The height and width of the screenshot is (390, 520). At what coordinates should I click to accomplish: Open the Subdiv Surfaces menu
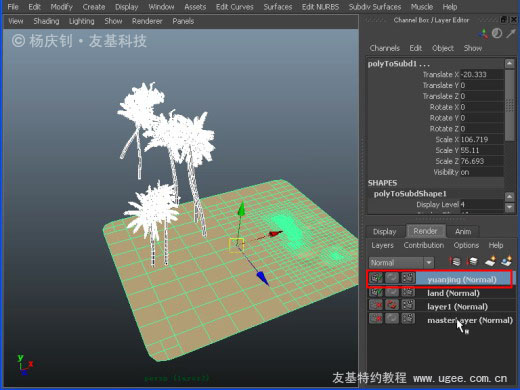click(x=375, y=7)
